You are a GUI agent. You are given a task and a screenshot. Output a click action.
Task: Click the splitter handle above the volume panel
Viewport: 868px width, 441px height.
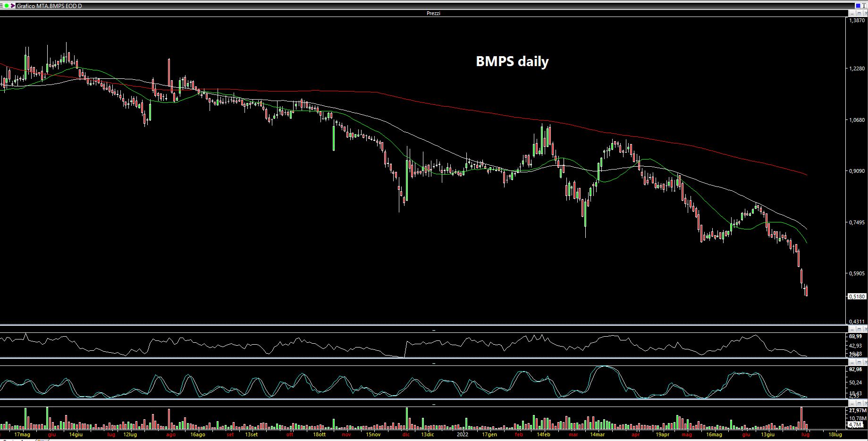(x=434, y=404)
